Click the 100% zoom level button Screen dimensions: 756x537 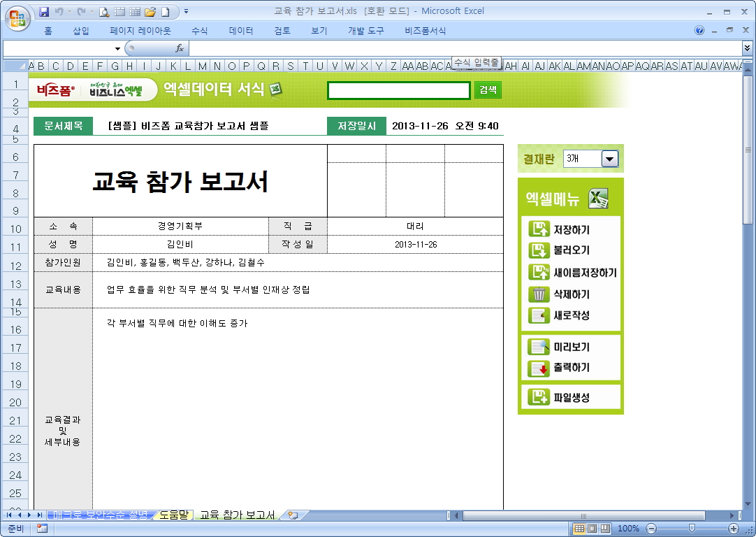628,529
